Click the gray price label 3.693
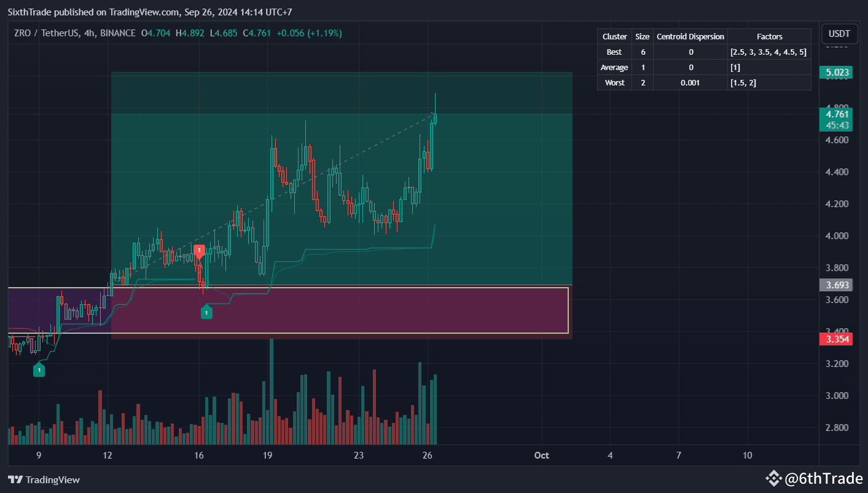 pyautogui.click(x=836, y=285)
